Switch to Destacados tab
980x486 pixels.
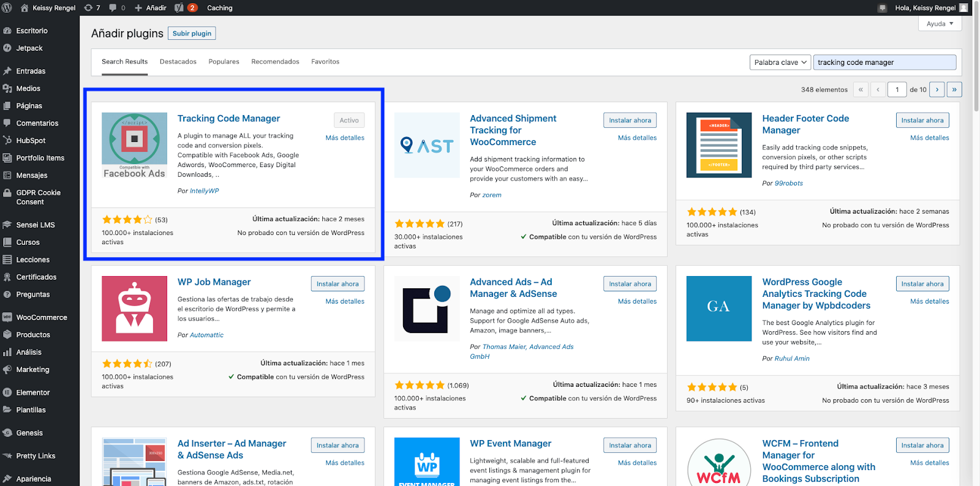point(178,62)
